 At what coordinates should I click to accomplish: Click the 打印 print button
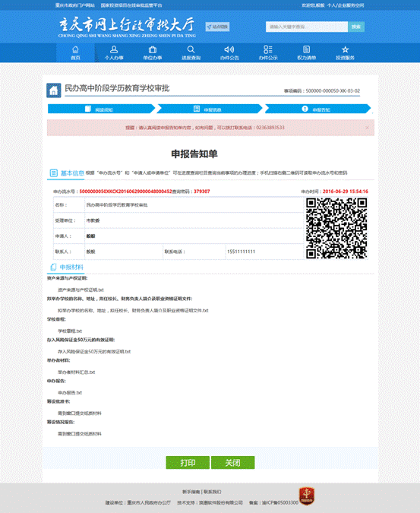[188, 462]
